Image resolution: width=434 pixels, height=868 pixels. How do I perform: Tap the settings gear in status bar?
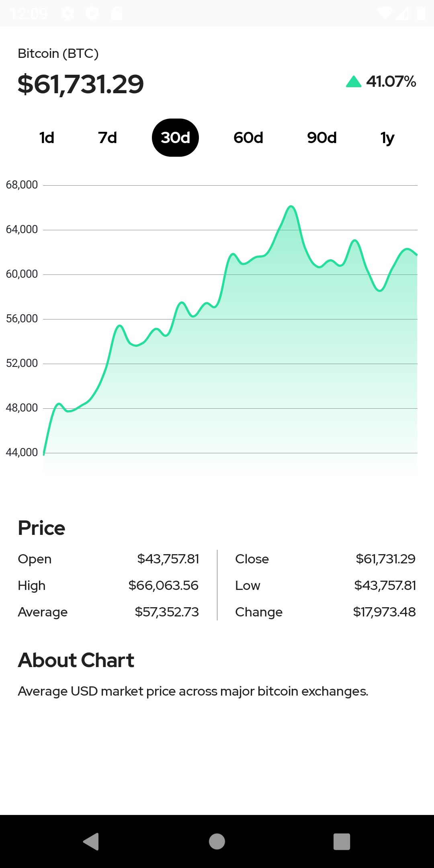pos(68,14)
